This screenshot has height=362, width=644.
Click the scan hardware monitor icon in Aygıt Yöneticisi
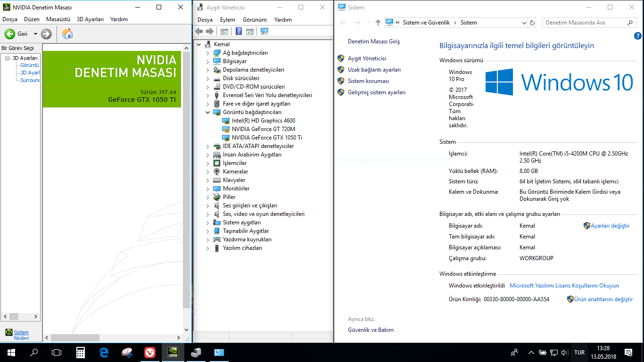click(x=264, y=32)
